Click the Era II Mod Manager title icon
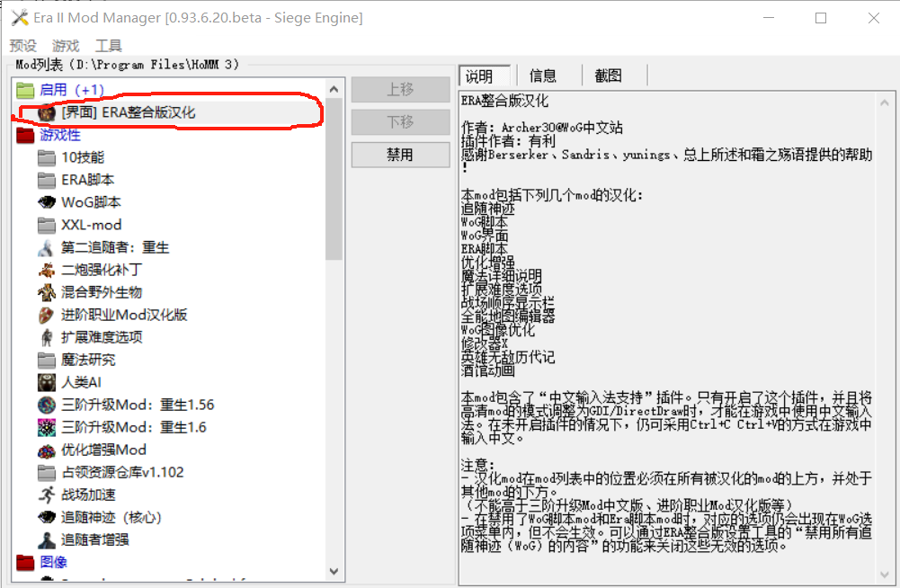This screenshot has height=588, width=900. tap(20, 18)
